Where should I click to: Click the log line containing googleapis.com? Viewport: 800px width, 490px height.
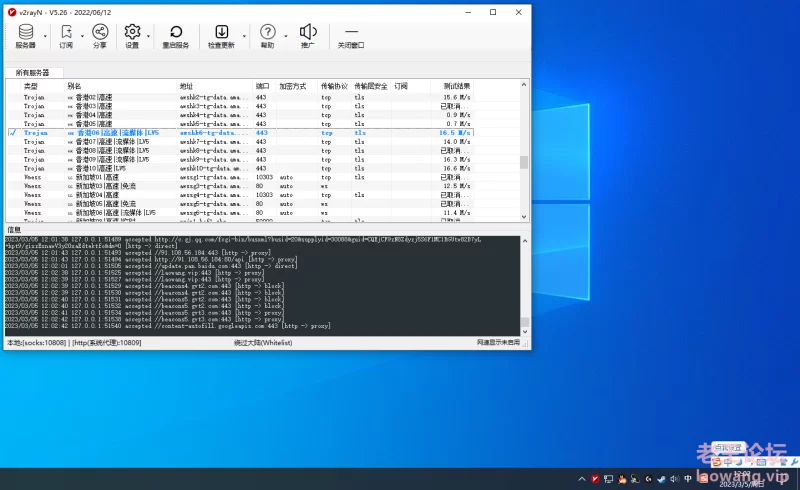coord(168,326)
